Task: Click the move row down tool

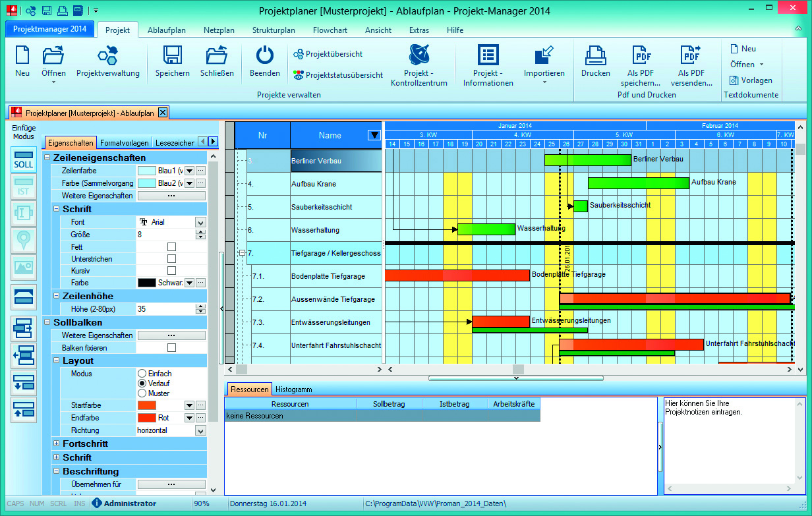Action: pyautogui.click(x=24, y=384)
